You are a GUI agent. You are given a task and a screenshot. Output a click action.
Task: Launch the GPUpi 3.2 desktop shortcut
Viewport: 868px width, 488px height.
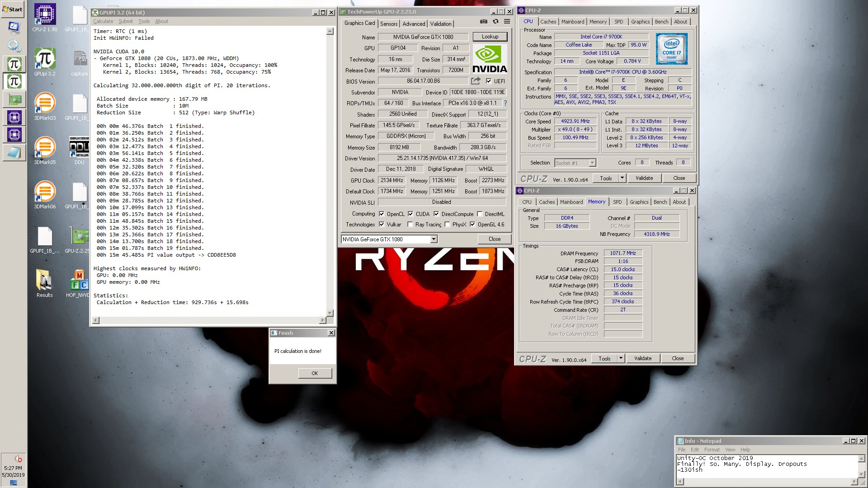click(45, 62)
